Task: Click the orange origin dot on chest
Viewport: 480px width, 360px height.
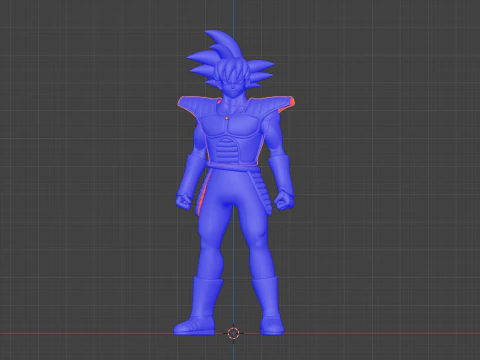Action: [x=227, y=118]
